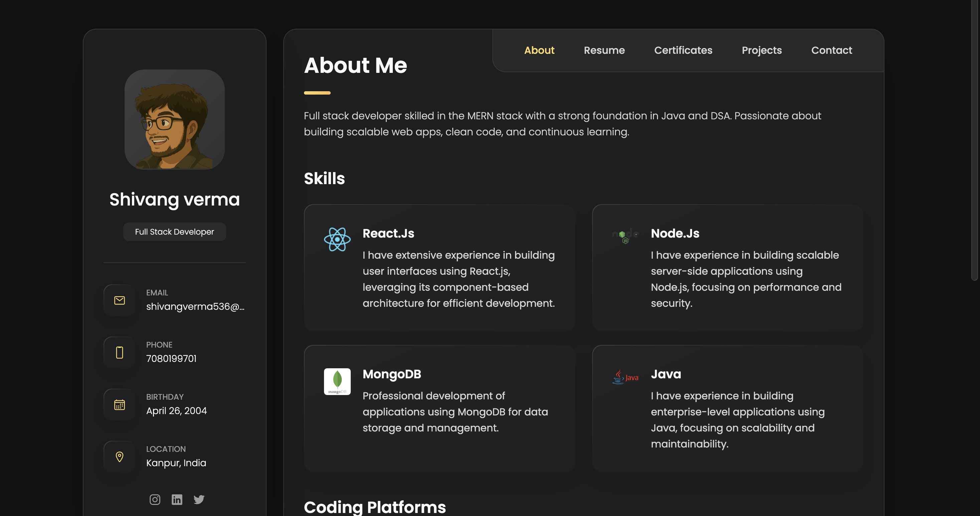Open the Certificates tab
980x516 pixels.
[683, 50]
